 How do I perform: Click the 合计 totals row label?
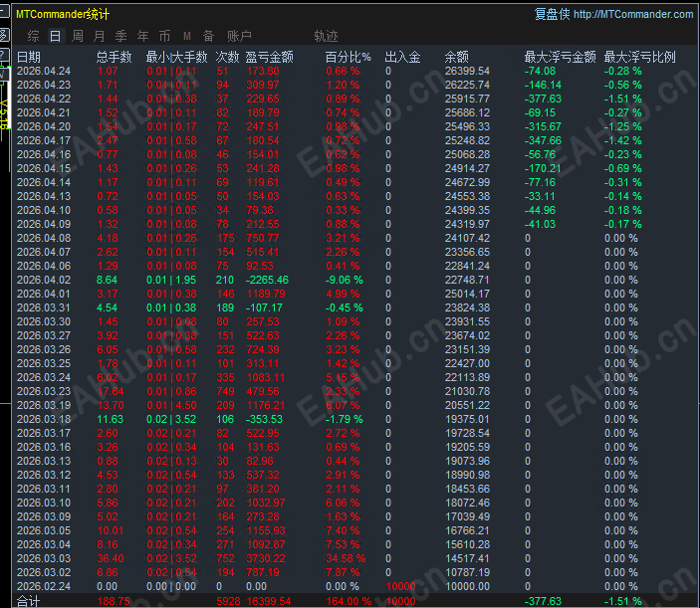[x=29, y=601]
